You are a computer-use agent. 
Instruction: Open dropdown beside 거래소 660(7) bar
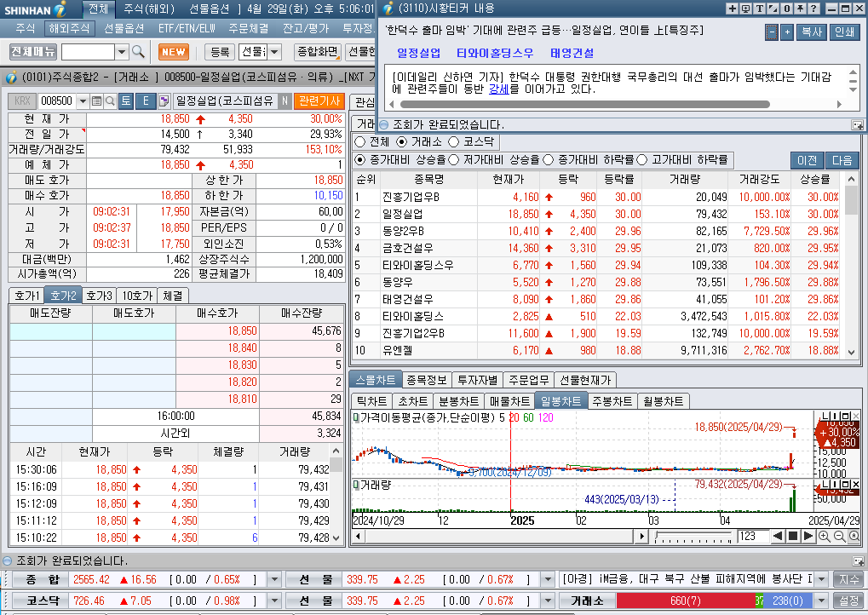point(822,601)
